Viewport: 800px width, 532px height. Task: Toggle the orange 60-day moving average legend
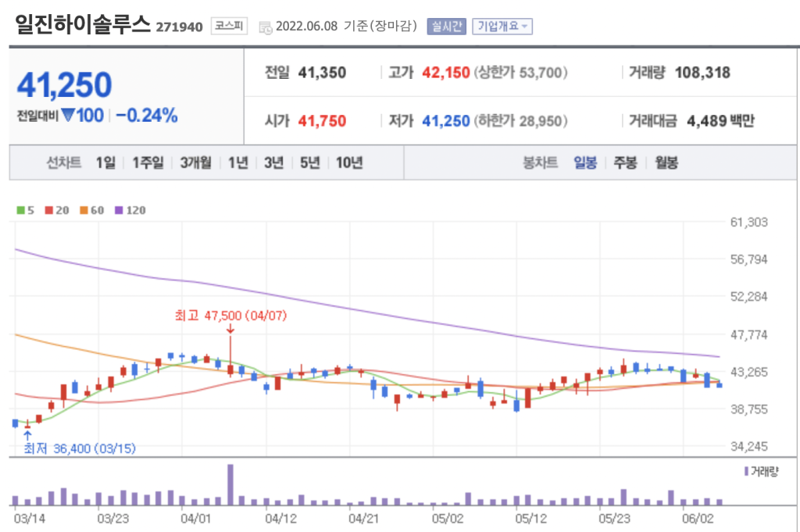[x=91, y=210]
